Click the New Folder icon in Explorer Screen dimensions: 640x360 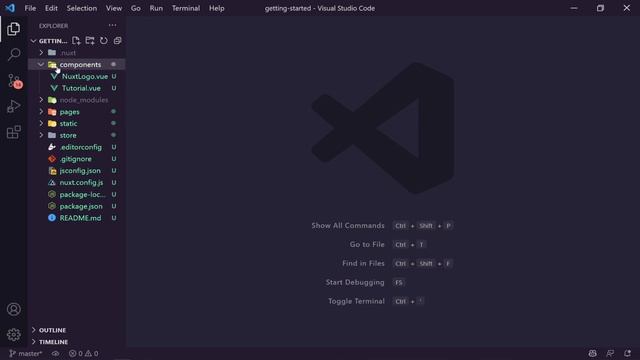[90, 40]
